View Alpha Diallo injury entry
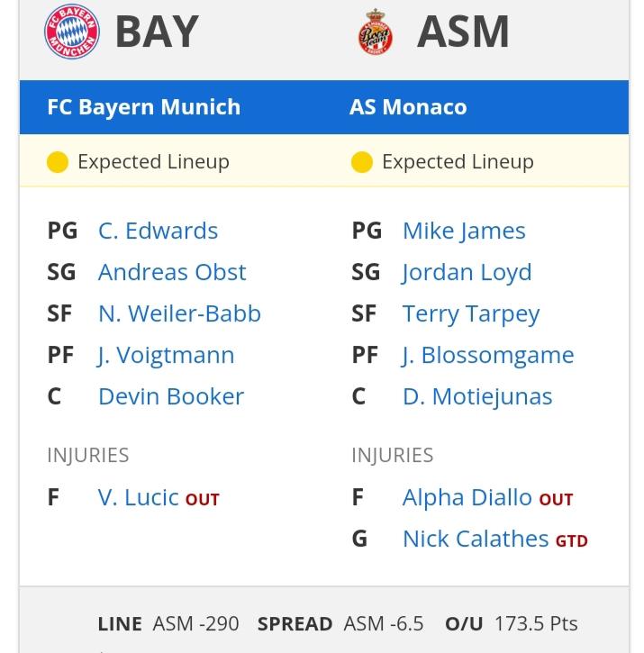The width and height of the screenshot is (644, 653). 467,497
